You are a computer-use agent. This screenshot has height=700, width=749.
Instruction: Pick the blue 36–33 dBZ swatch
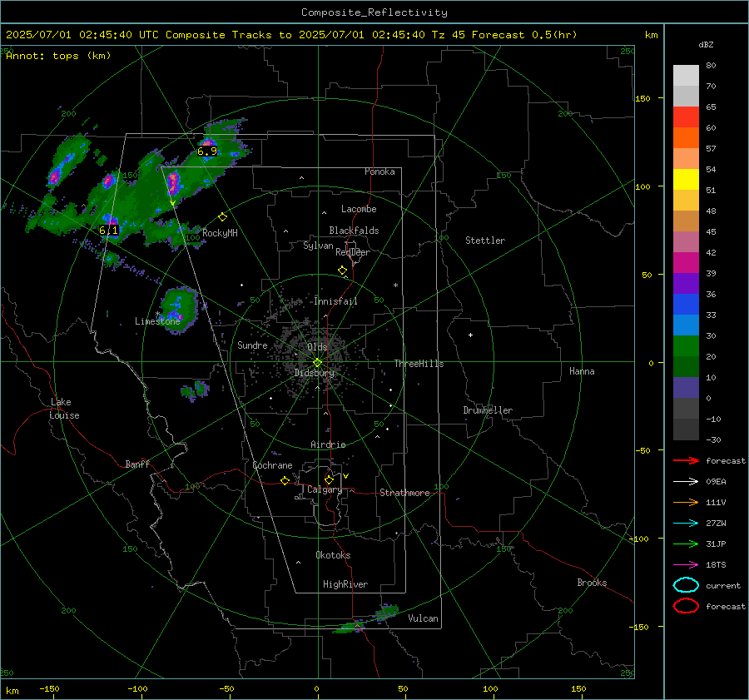[x=686, y=304]
